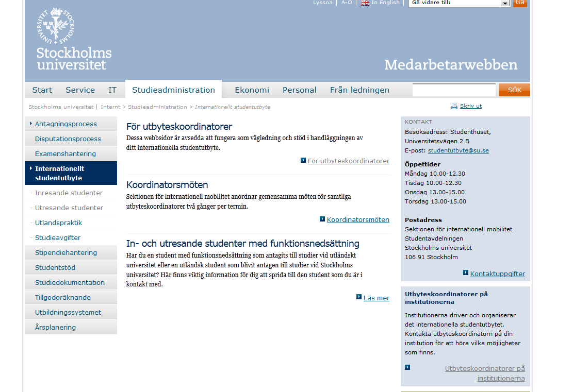Viewport: 573px width, 392px height.
Task: Click Stockholms universitet breadcrumb
Action: click(x=61, y=107)
